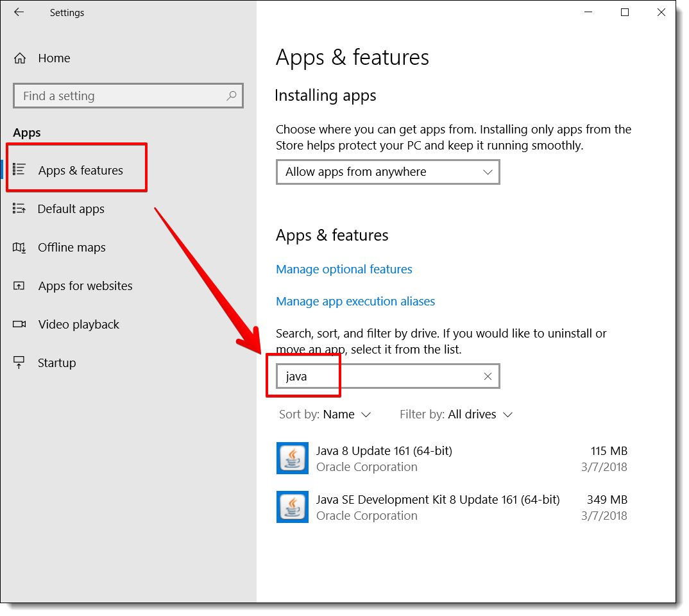Open the Filter by All drives dropdown

pyautogui.click(x=456, y=415)
